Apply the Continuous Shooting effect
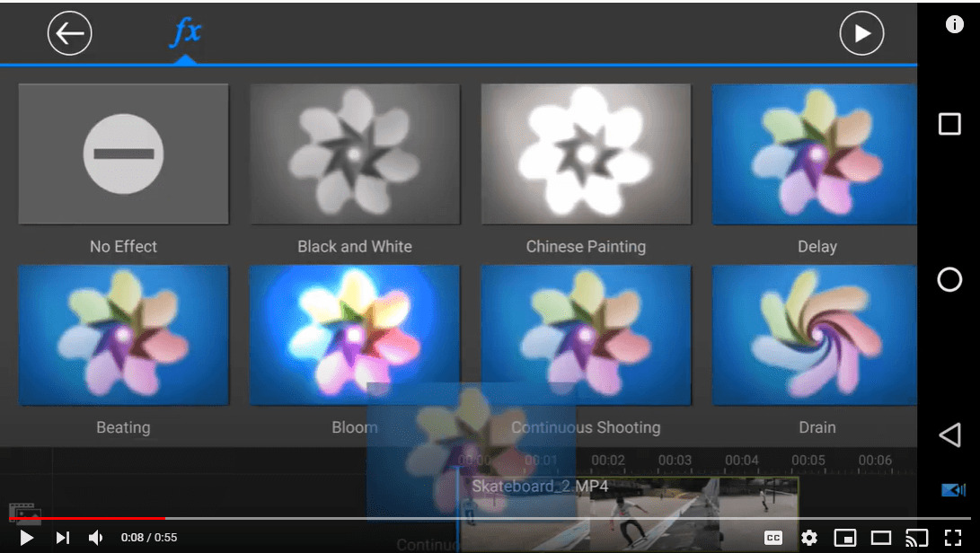This screenshot has width=980, height=553. pyautogui.click(x=586, y=335)
